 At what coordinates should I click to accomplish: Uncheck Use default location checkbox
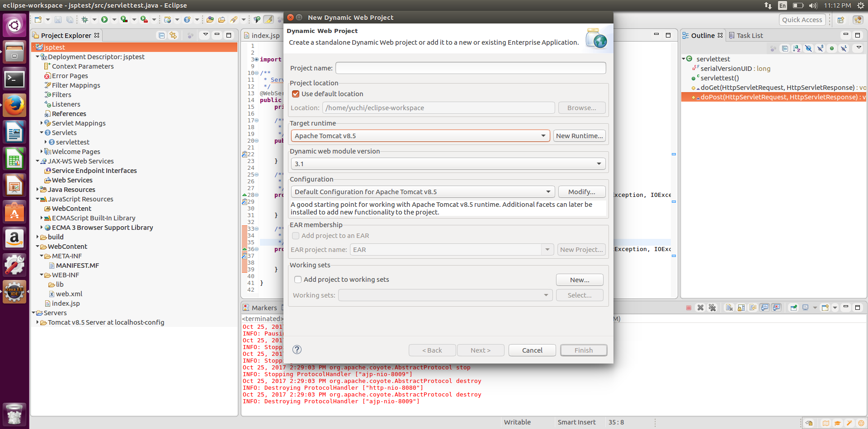pyautogui.click(x=296, y=94)
